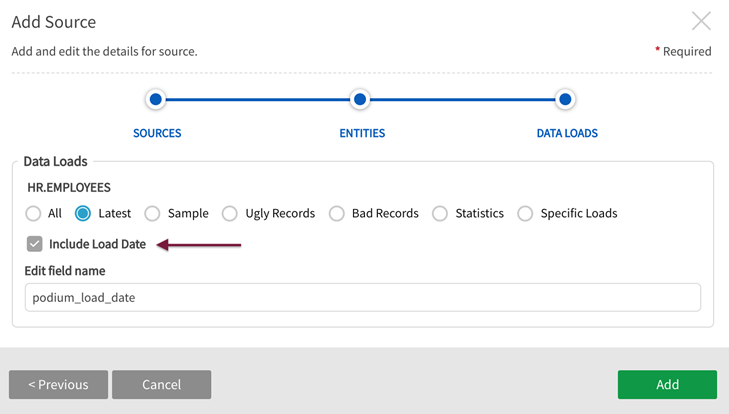Click the podium_load_date field name input
The image size is (729, 414).
(362, 297)
